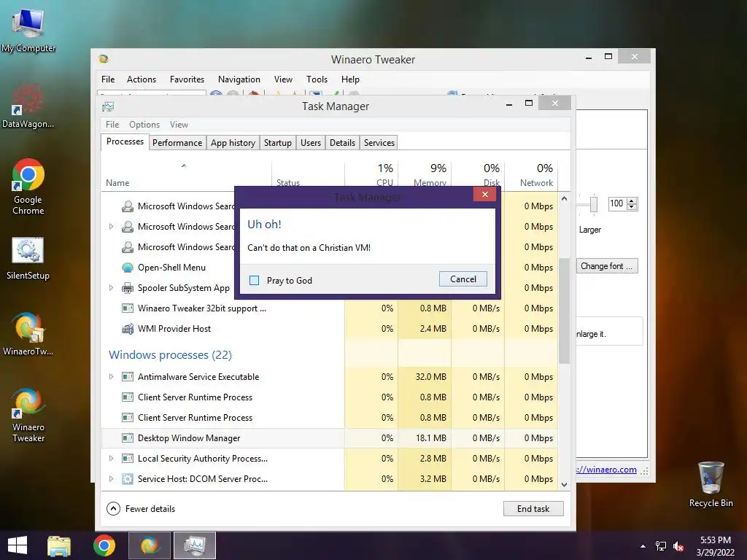The image size is (747, 560).
Task: Click the Windows Start button
Action: 18,545
